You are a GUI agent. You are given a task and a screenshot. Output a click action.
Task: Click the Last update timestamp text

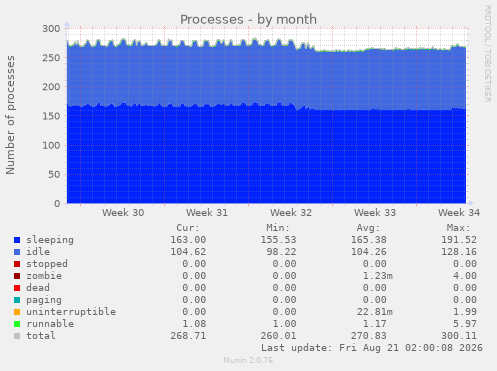(372, 348)
